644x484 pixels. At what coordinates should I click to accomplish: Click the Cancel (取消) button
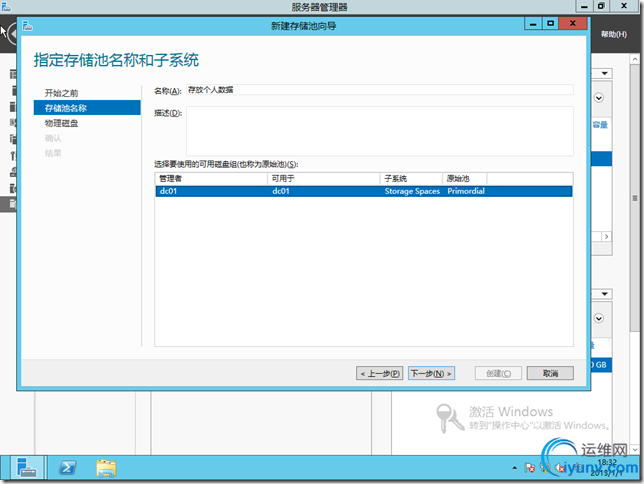[550, 373]
